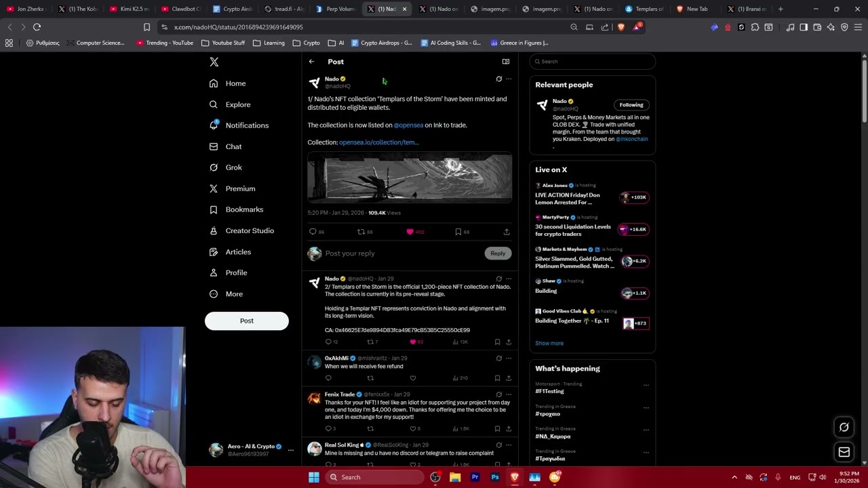
Task: Open reader view icon beside Post header
Action: click(505, 62)
